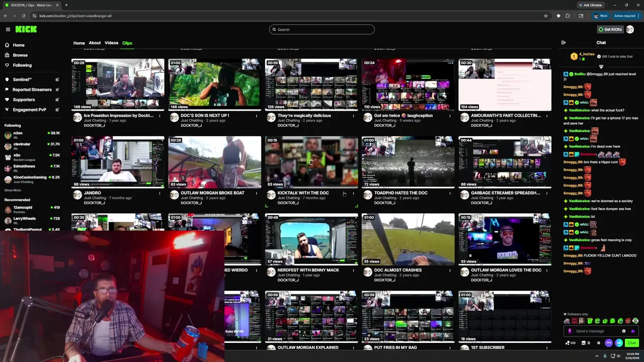644x362 pixels.
Task: Open Reported Streamers sidebar entry
Action: pos(32,89)
